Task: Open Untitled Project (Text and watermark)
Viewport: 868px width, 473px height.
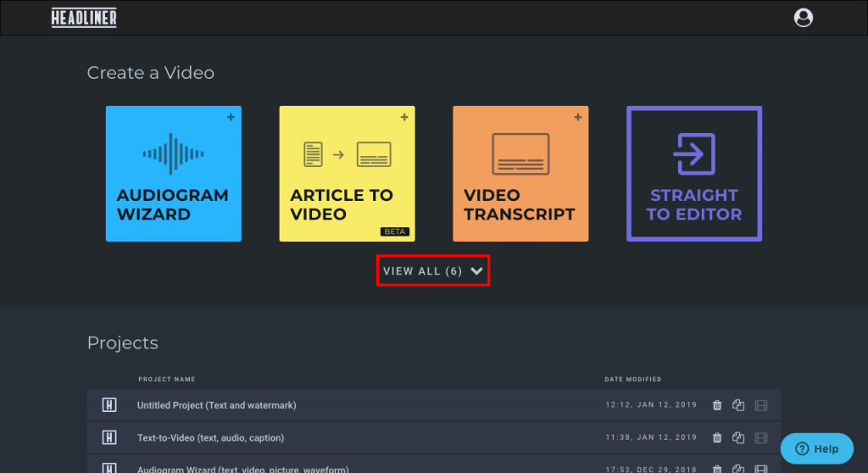Action: (x=217, y=405)
